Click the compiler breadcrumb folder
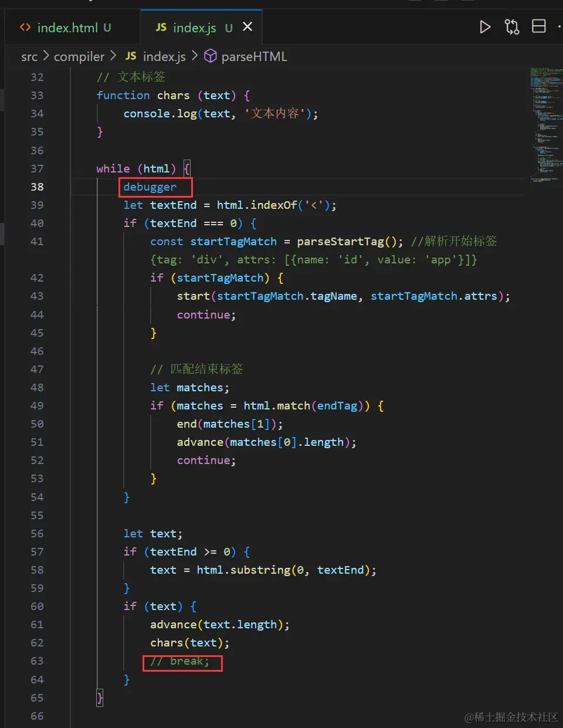The height and width of the screenshot is (728, 563). click(79, 57)
